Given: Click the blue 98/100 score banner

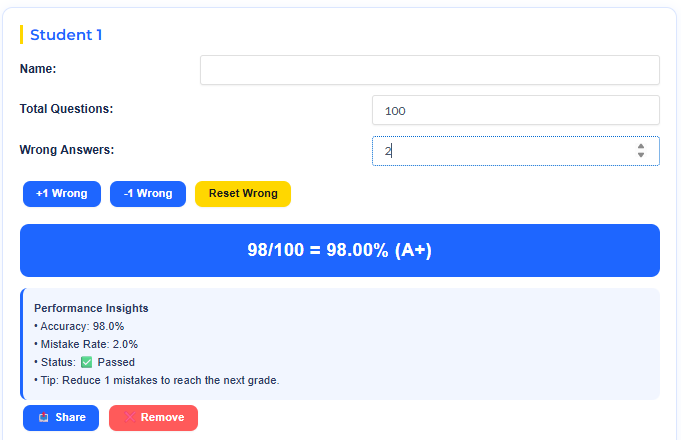Looking at the screenshot, I should 340,250.
